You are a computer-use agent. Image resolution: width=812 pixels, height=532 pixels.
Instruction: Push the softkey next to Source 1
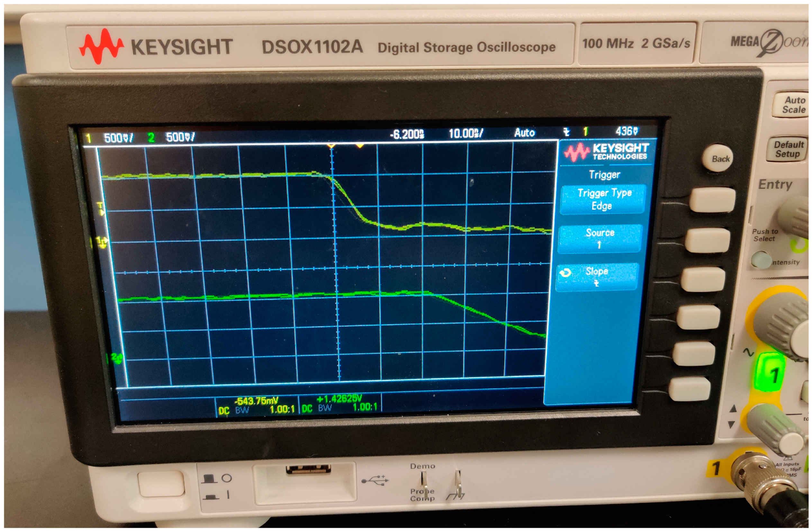point(708,240)
